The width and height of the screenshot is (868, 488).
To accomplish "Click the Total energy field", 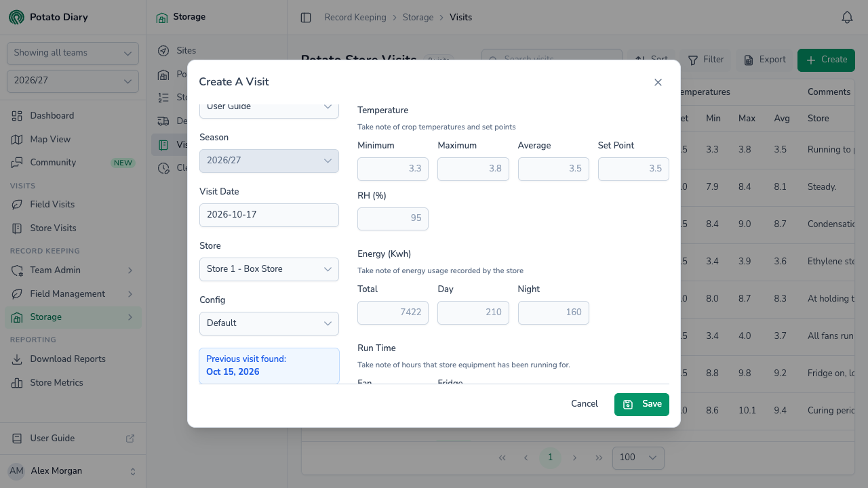I will point(393,312).
